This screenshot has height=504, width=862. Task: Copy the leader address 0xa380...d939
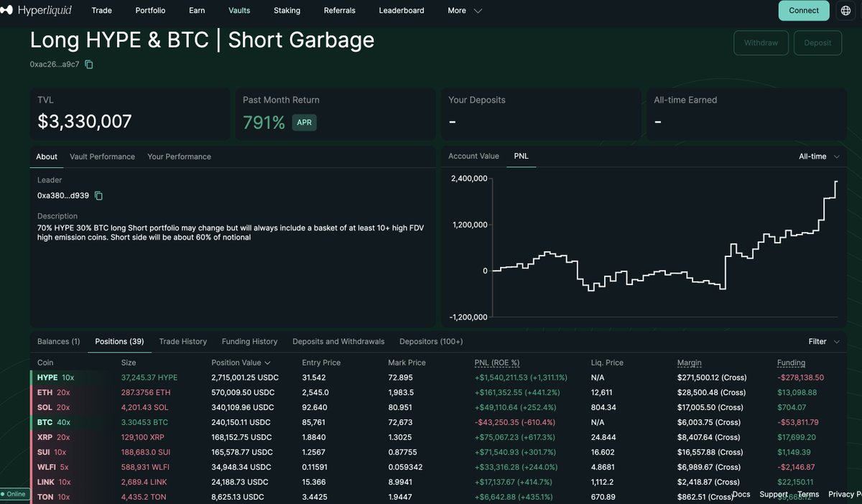[99, 195]
